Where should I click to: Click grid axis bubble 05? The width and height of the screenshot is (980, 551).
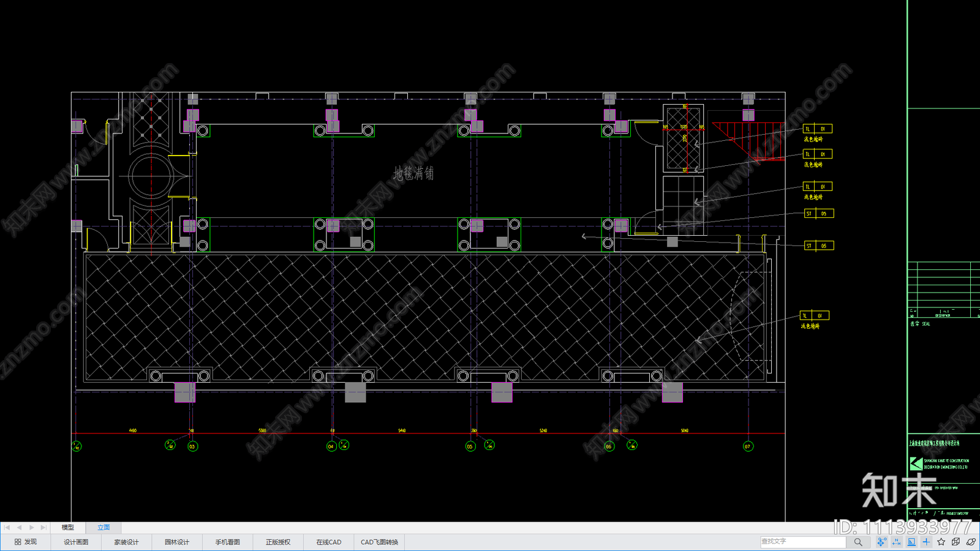click(470, 446)
